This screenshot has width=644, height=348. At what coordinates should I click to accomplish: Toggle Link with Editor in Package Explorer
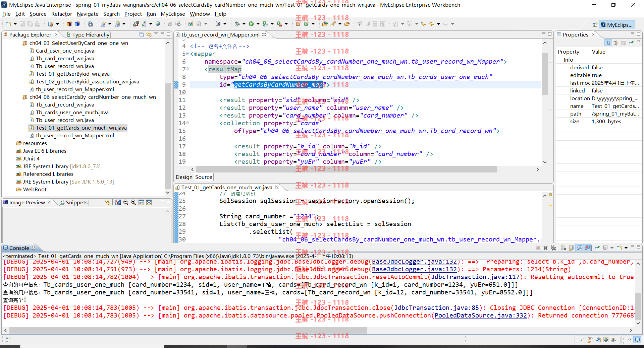pyautogui.click(x=149, y=35)
